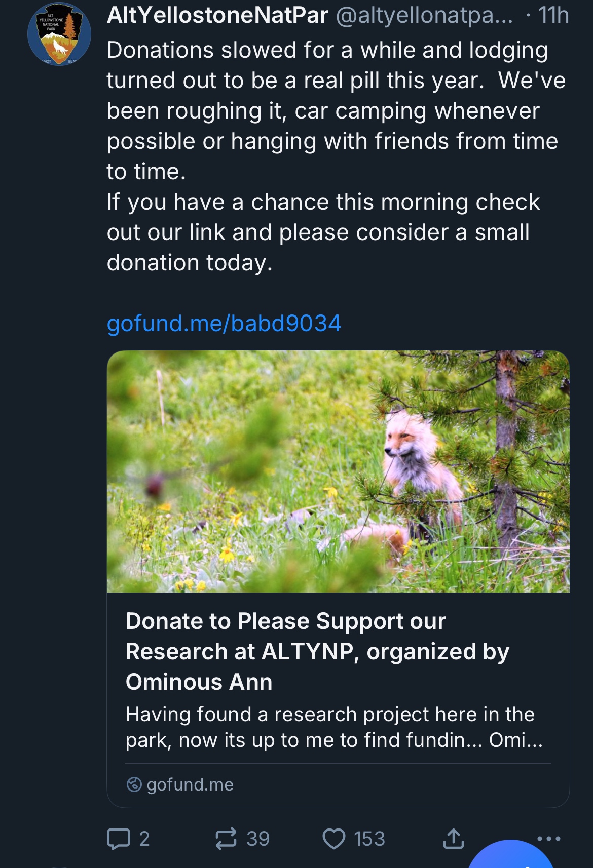Tap the @altyellonatpa handle
Screen dimensions: 593x868
[424, 15]
